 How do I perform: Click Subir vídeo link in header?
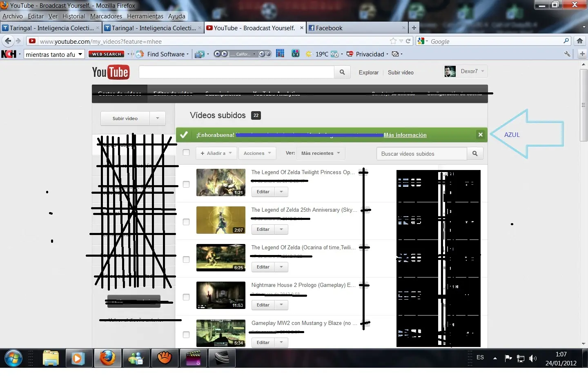point(401,72)
